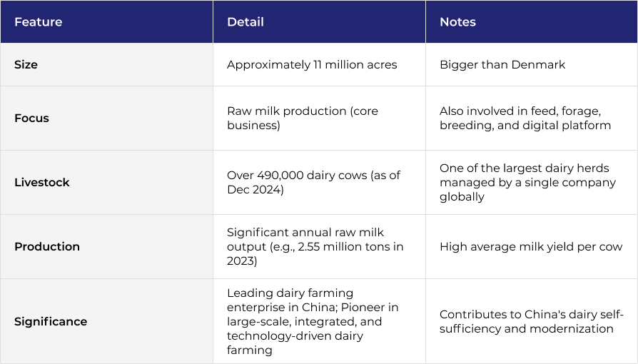The width and height of the screenshot is (638, 364).
Task: Select the Size row label
Action: pos(26,65)
